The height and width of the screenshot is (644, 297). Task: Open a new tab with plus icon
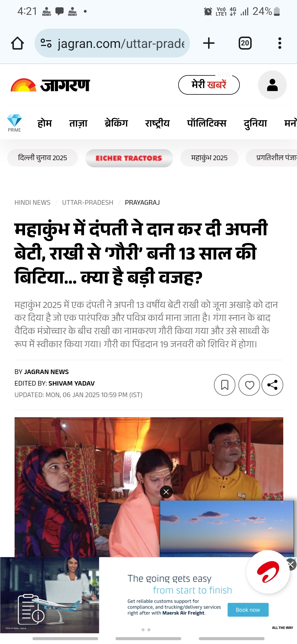pos(209,43)
